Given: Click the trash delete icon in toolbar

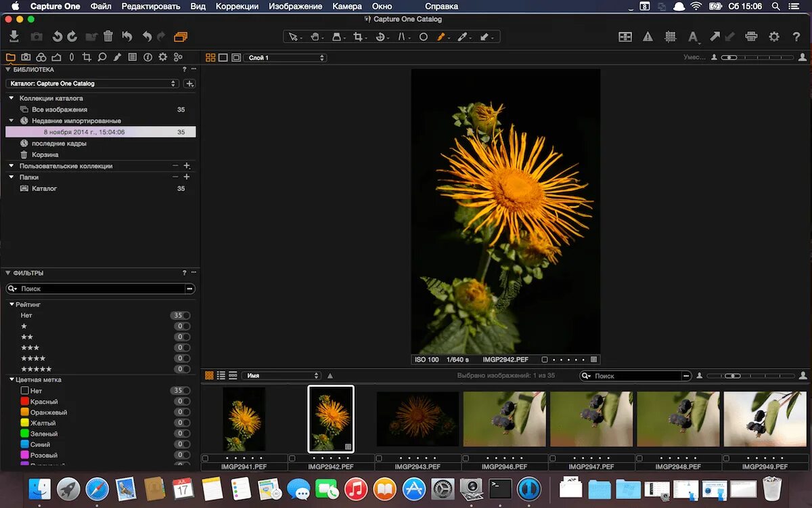Looking at the screenshot, I should point(108,37).
